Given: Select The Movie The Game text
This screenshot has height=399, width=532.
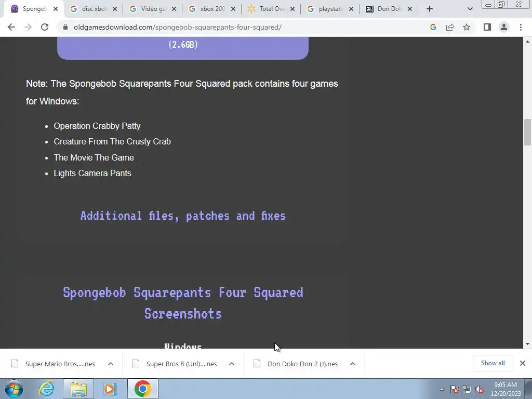Looking at the screenshot, I should (94, 157).
